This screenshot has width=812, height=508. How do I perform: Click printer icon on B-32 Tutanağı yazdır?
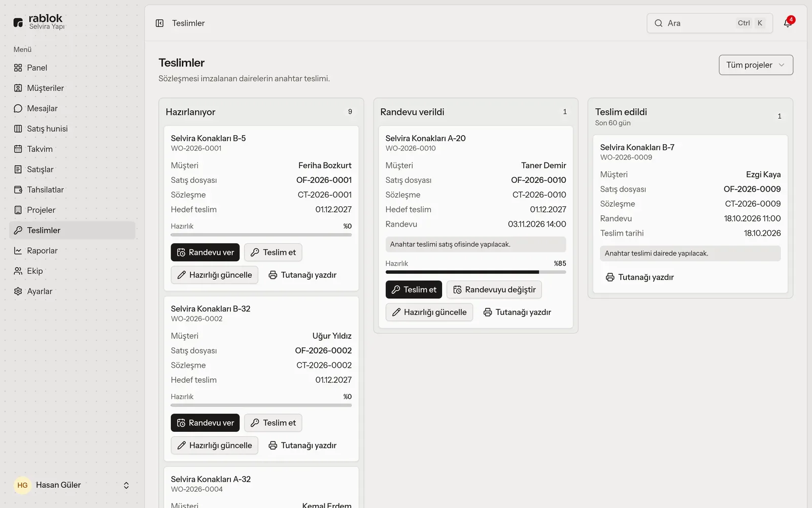click(x=273, y=446)
